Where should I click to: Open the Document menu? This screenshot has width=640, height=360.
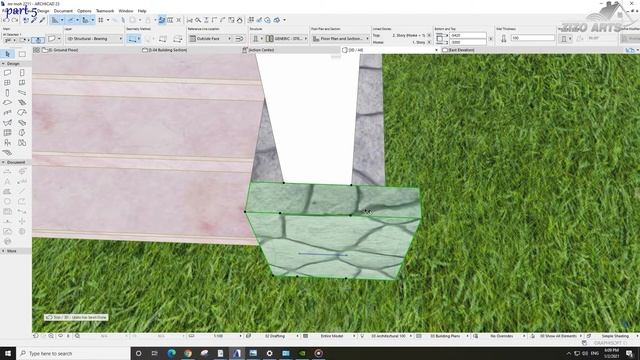coord(63,11)
